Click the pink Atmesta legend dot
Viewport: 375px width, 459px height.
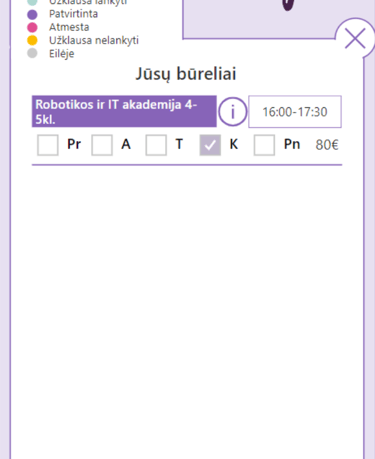pyautogui.click(x=32, y=27)
